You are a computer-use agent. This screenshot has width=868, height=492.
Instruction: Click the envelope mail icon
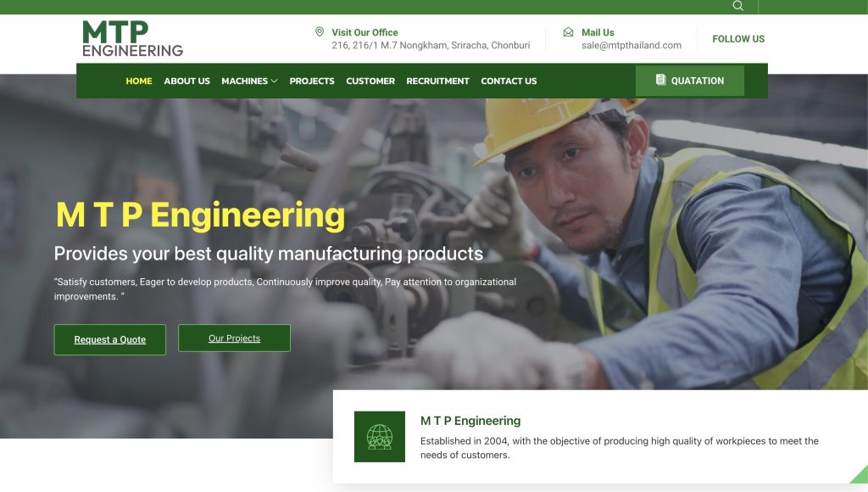568,32
